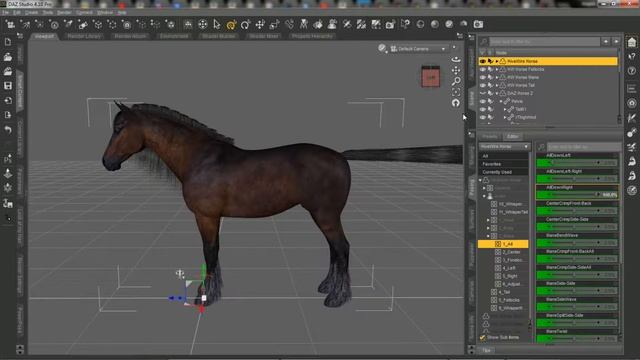This screenshot has width=640, height=360.
Task: Toggle visibility of HW Horse Mane
Action: tap(483, 77)
